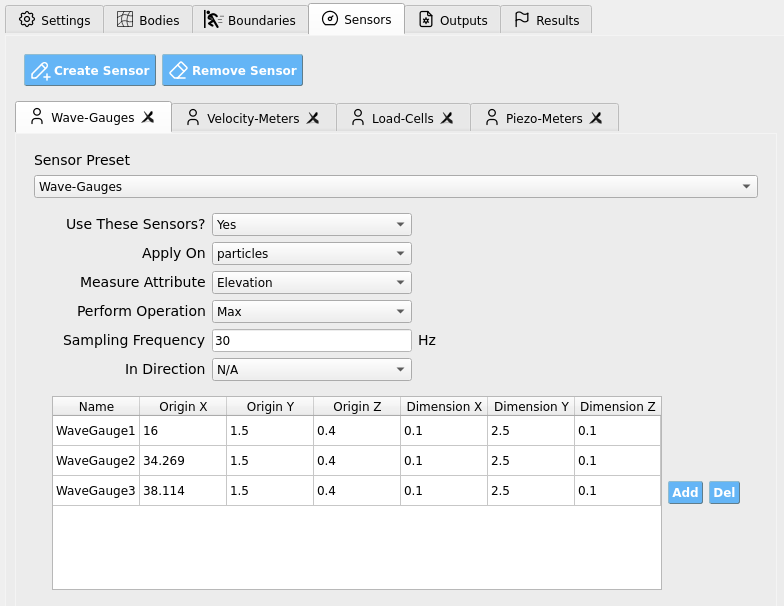Click the flag icon on Results tab
This screenshot has width=784, height=606.
click(522, 20)
